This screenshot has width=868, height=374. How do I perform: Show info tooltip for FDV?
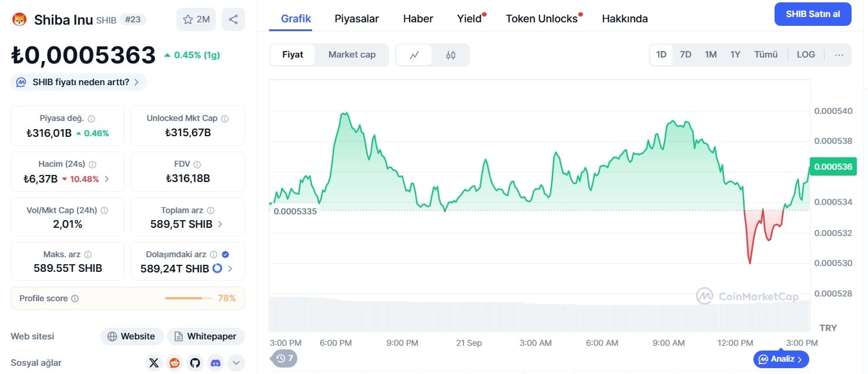point(197,165)
